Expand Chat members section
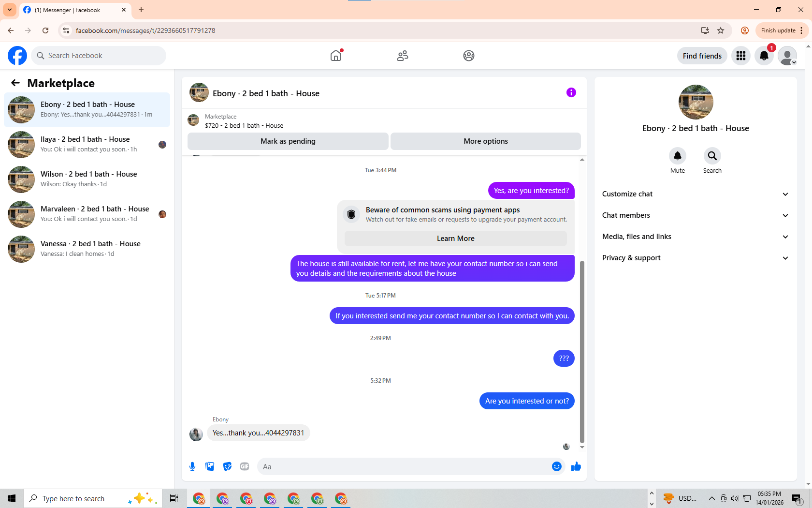 (696, 215)
